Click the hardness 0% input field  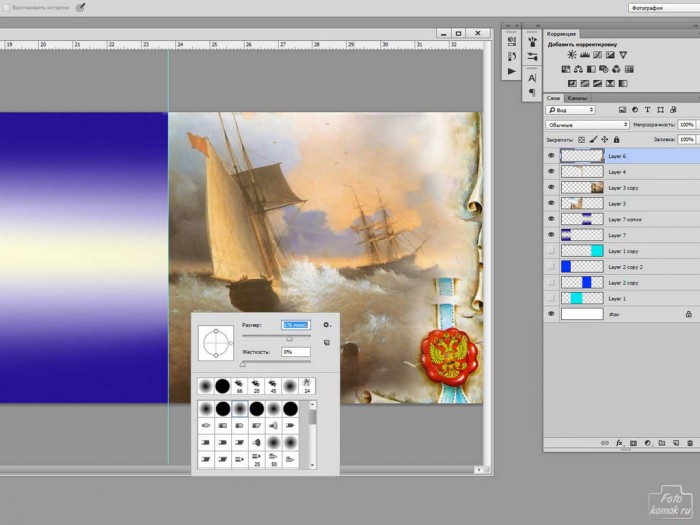(x=296, y=352)
